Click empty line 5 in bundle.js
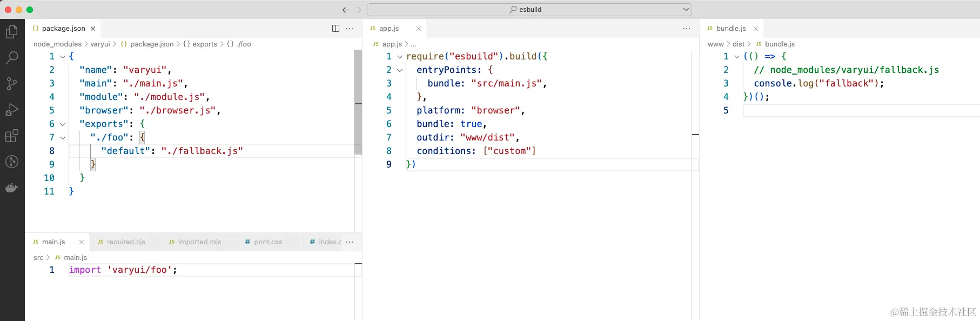Screen dimensions: 980x321 tap(861, 110)
